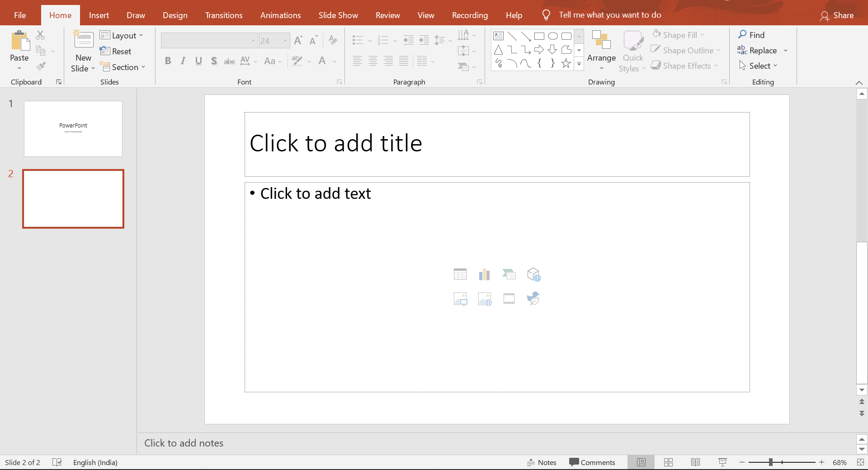Click the Copy icon

tap(41, 51)
